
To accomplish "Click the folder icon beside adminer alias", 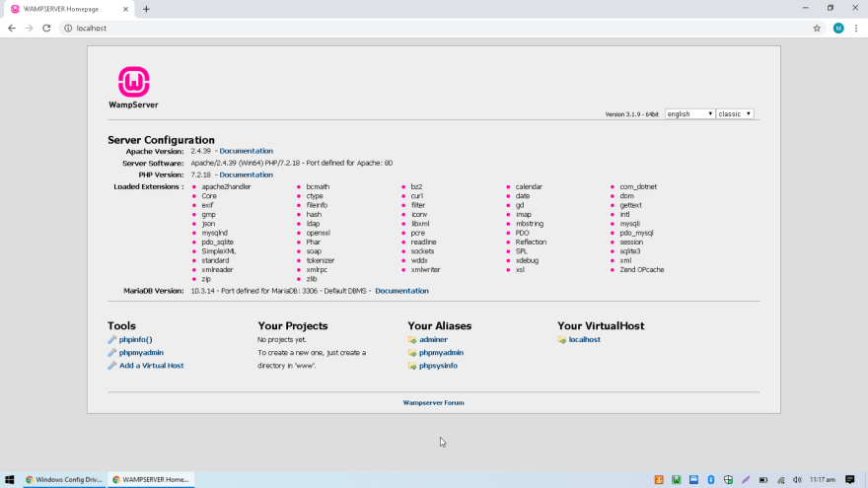I will pos(412,340).
